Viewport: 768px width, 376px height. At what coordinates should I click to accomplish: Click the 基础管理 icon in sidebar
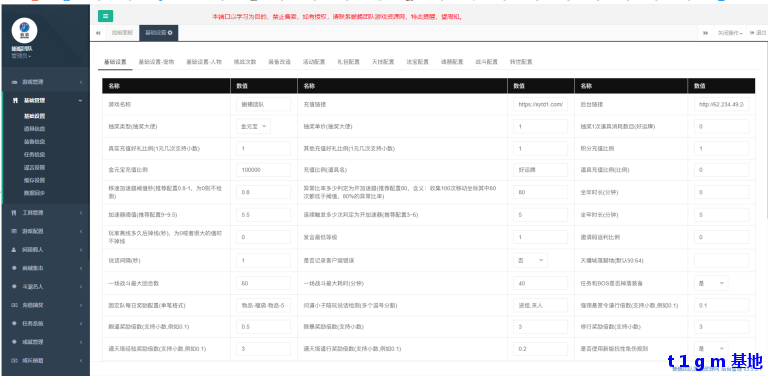(14, 100)
